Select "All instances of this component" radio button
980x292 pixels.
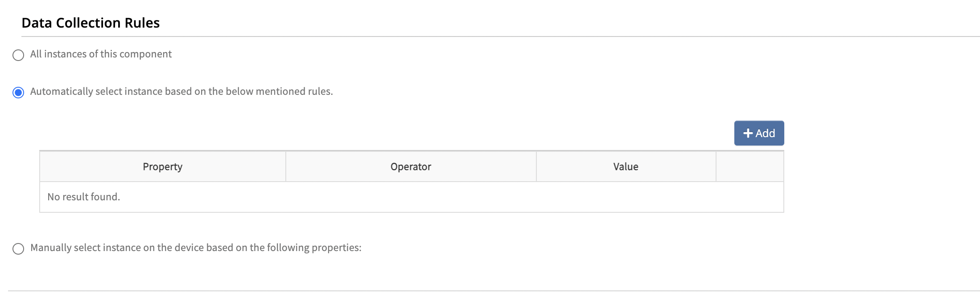(x=18, y=55)
